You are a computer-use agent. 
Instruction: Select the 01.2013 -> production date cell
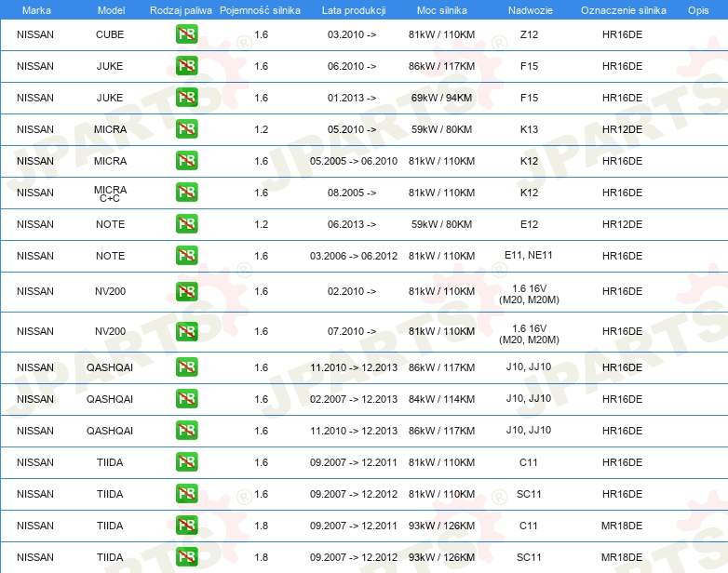[352, 98]
